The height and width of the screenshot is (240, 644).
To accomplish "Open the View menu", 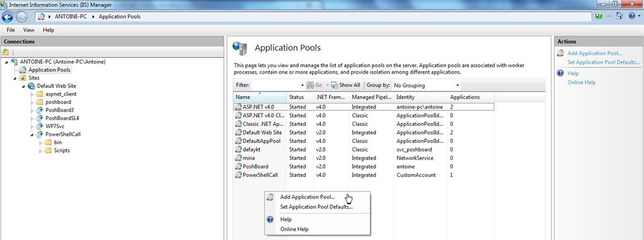I will (29, 30).
